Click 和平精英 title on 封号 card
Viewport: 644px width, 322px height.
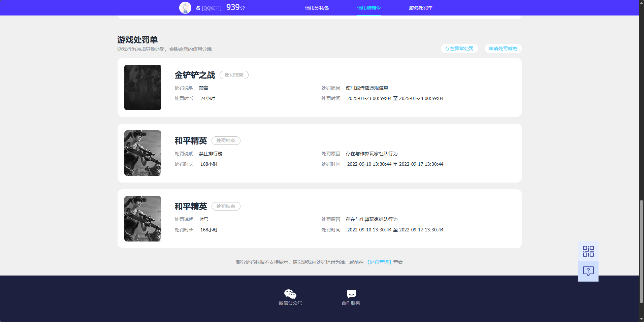coord(191,206)
